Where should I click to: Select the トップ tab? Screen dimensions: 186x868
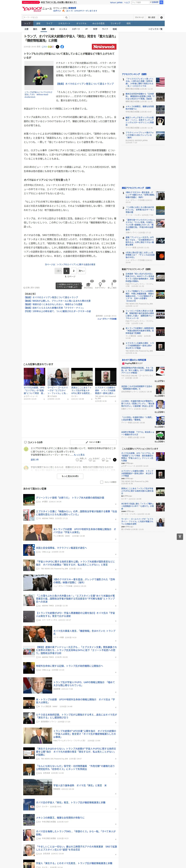click(27, 24)
